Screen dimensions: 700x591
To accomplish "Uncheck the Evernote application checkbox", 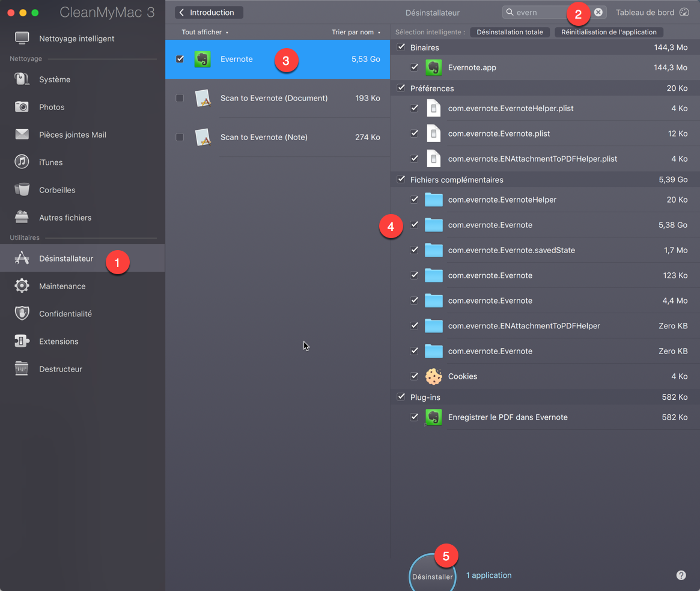I will 180,59.
